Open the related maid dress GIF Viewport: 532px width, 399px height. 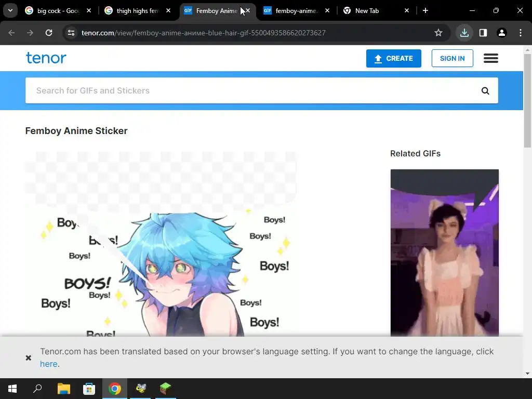(445, 253)
